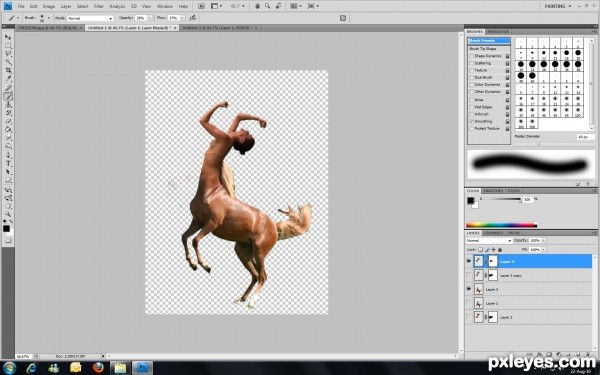Hide Layer 4 with its eye icon
This screenshot has height=375, width=600.
tap(469, 261)
